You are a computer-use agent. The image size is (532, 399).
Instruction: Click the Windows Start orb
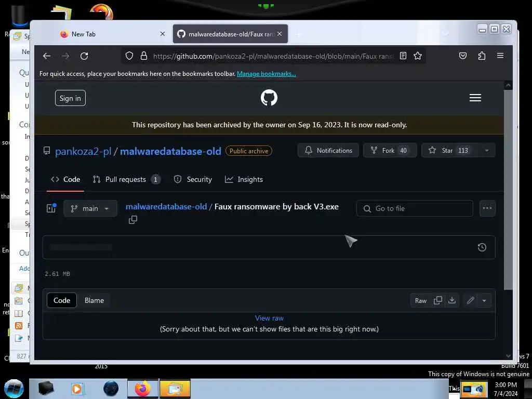click(14, 389)
